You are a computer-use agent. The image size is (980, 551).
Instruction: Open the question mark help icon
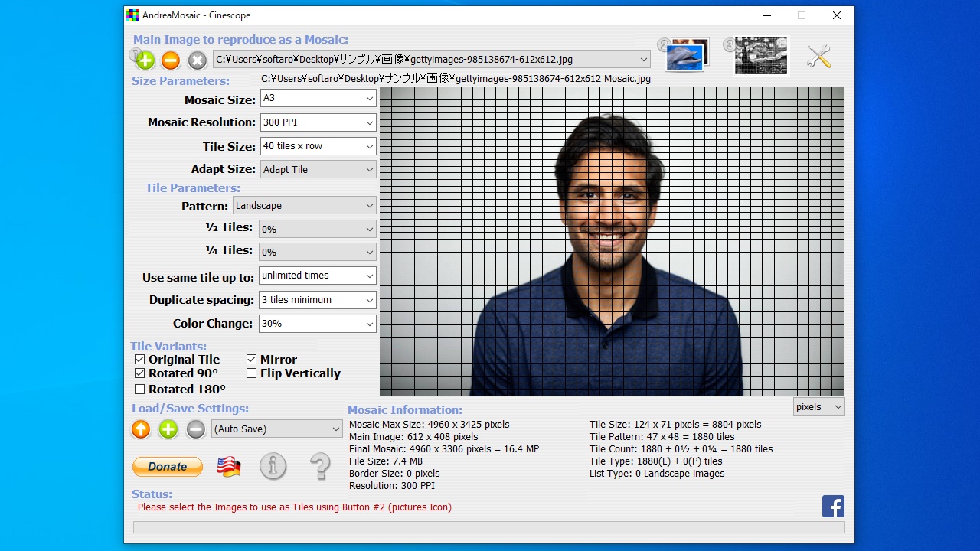pyautogui.click(x=320, y=466)
